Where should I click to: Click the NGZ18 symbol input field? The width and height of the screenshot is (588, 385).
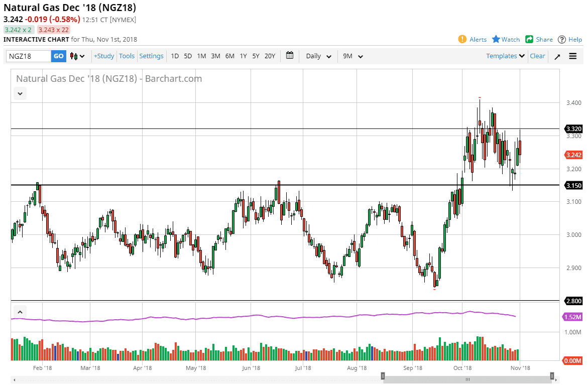(29, 56)
